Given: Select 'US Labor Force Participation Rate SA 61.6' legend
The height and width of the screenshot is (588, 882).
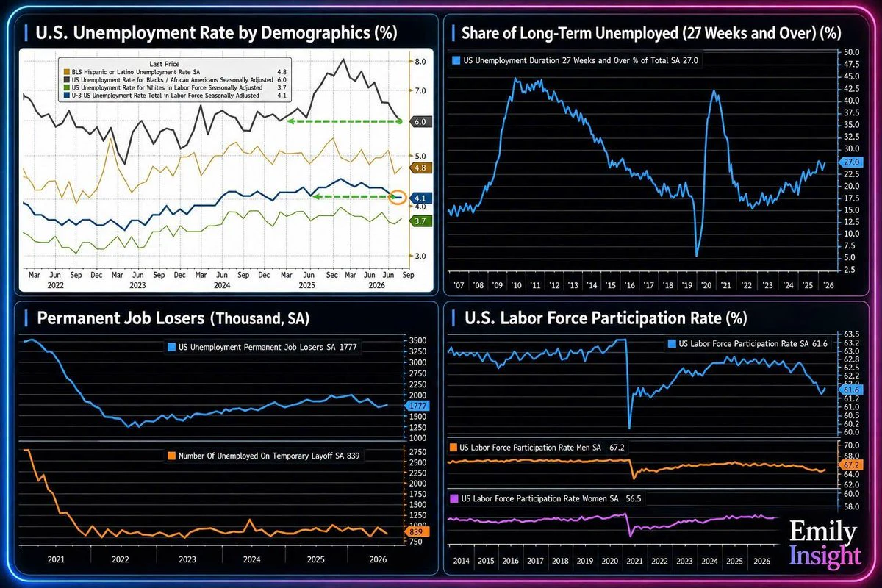Looking at the screenshot, I should [747, 344].
